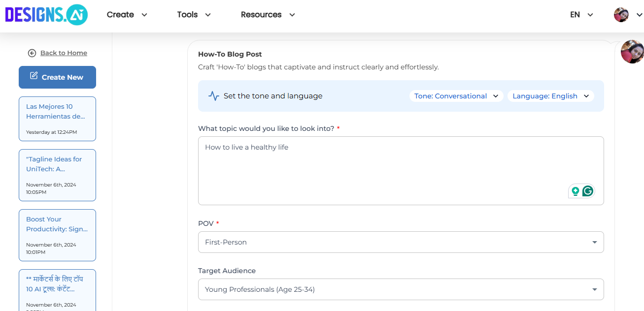Click the pencil icon on Create New
Viewport: 644px width, 311px height.
click(x=34, y=76)
